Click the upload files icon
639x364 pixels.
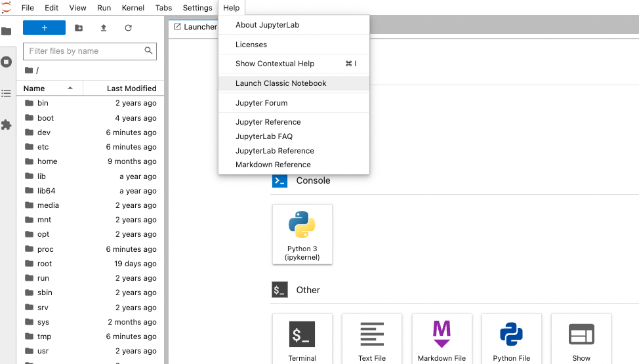[x=104, y=28]
